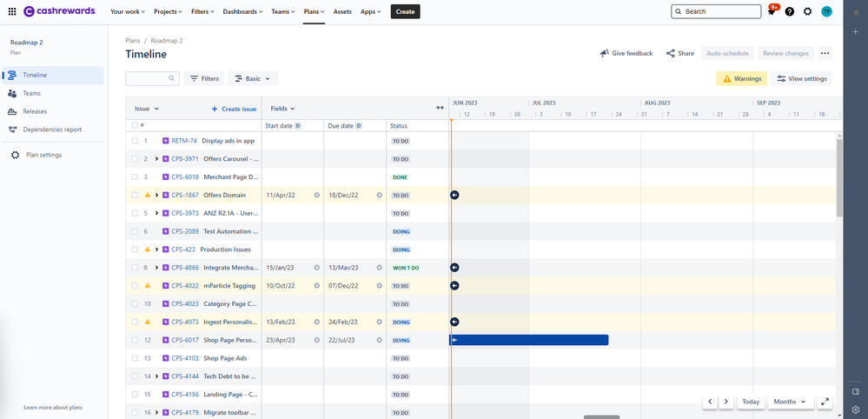Click the Share button
868x419 pixels.
[x=679, y=54]
